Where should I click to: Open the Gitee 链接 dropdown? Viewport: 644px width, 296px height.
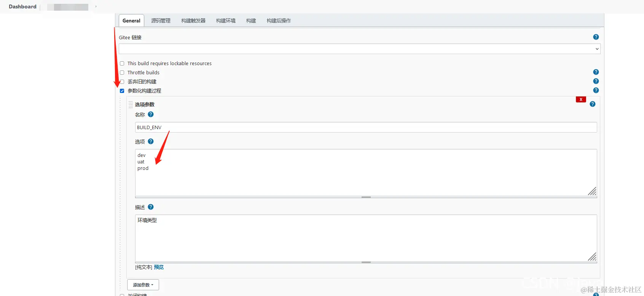[x=359, y=49]
